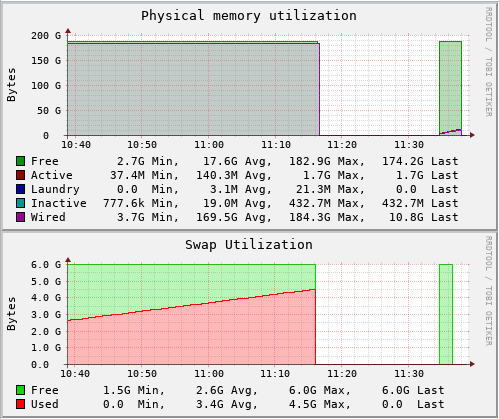Click the 3.0 G y-axis label in swap chart
The image size is (499, 419).
click(x=46, y=315)
